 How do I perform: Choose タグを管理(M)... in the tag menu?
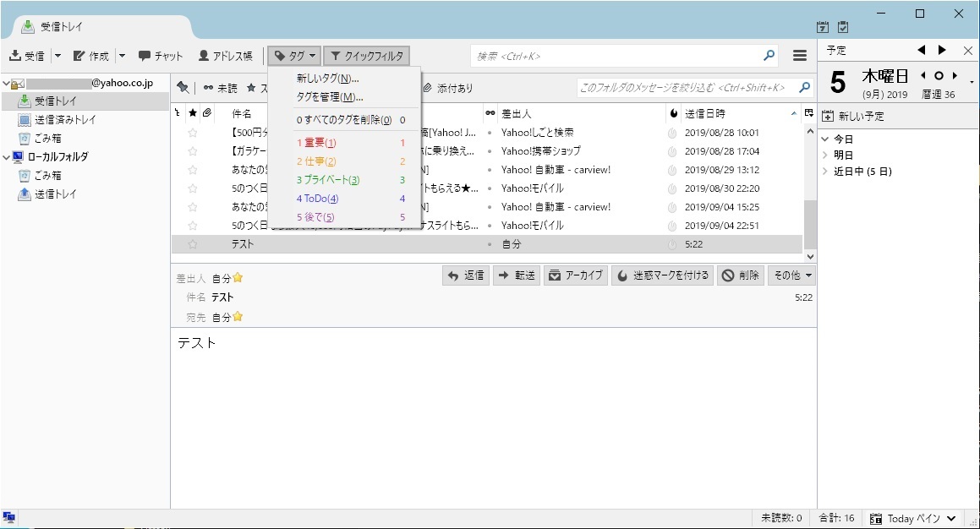[330, 96]
